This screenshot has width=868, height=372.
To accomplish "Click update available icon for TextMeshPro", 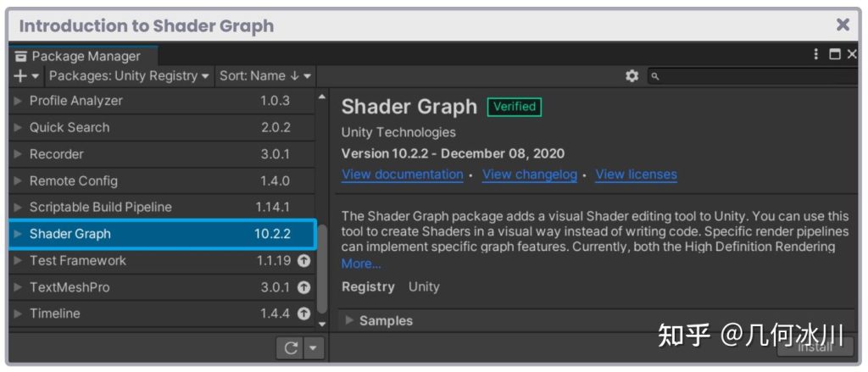I will pos(304,287).
